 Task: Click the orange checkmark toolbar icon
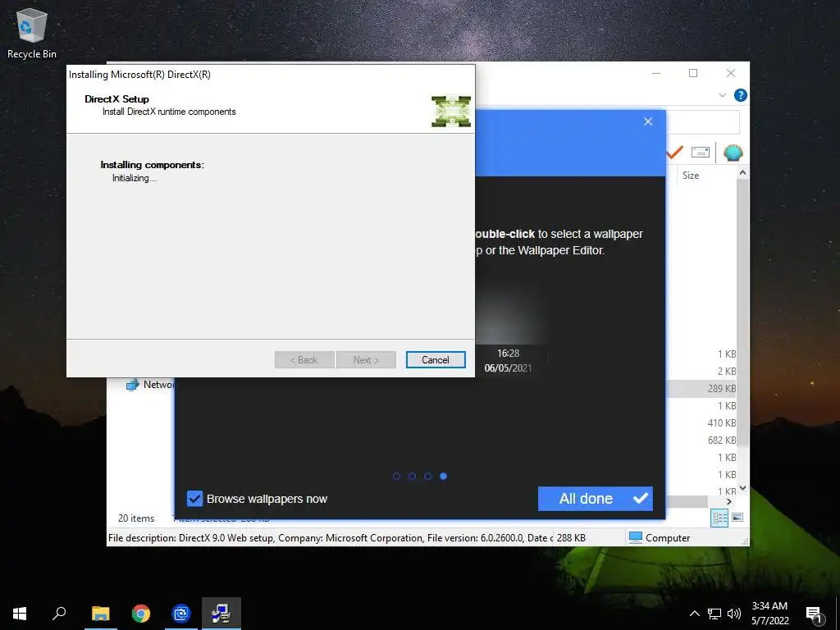(674, 153)
